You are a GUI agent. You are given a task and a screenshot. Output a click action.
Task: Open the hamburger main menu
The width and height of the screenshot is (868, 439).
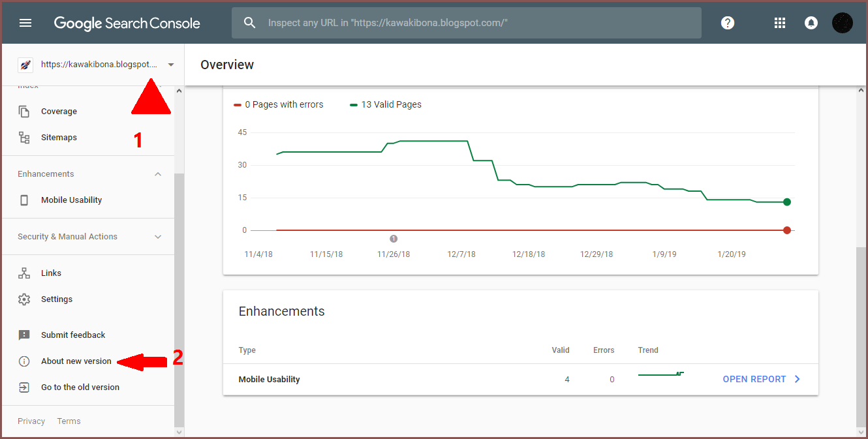coord(25,23)
